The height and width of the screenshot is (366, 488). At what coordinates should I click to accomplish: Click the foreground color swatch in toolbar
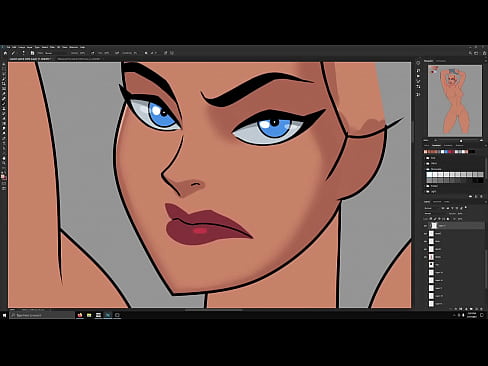point(3,177)
